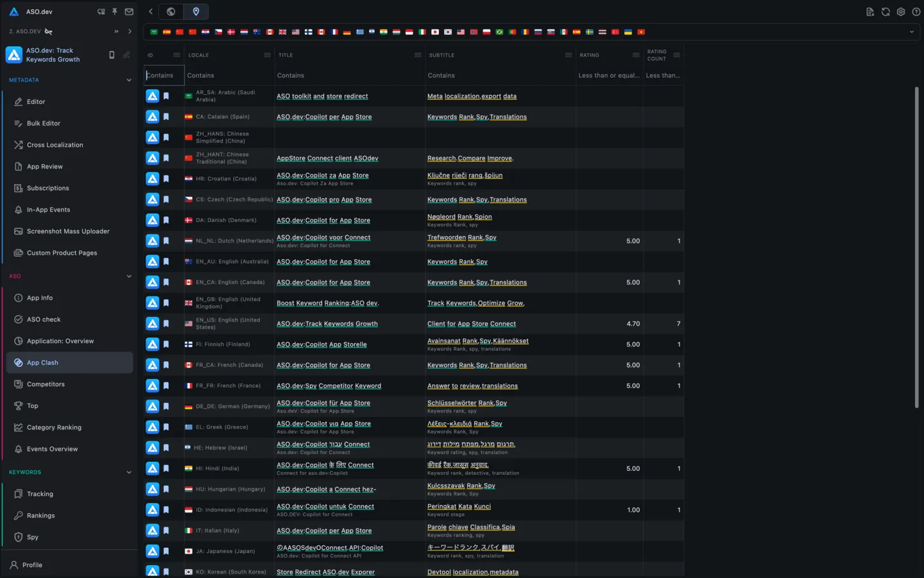This screenshot has width=924, height=578.
Task: Switch to the globe view toggle
Action: 171,12
